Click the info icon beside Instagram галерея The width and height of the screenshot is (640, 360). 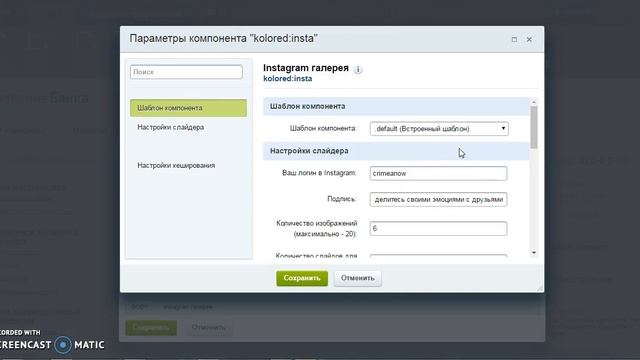pos(358,70)
